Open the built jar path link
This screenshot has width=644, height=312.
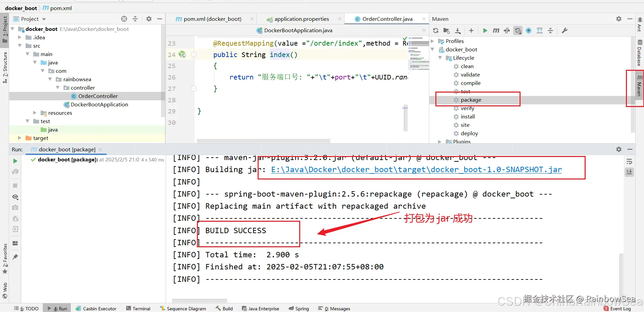pyautogui.click(x=416, y=169)
